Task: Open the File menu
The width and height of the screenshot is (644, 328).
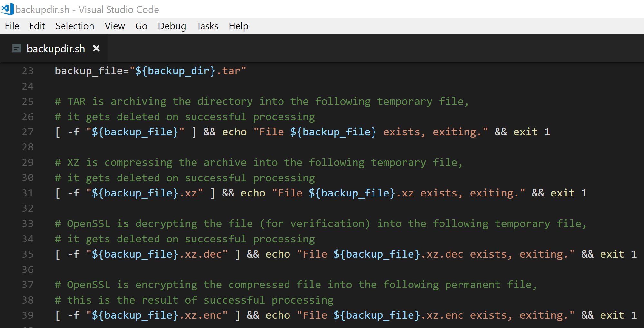Action: pos(12,26)
